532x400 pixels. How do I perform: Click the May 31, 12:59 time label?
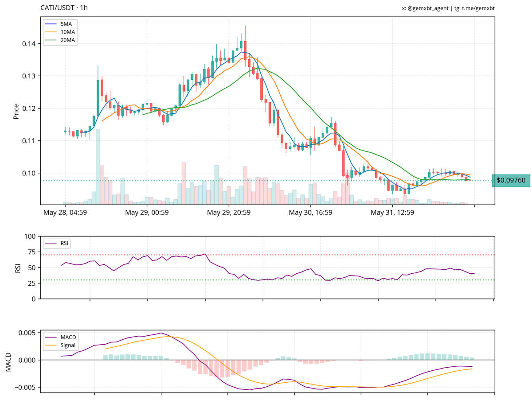point(392,213)
